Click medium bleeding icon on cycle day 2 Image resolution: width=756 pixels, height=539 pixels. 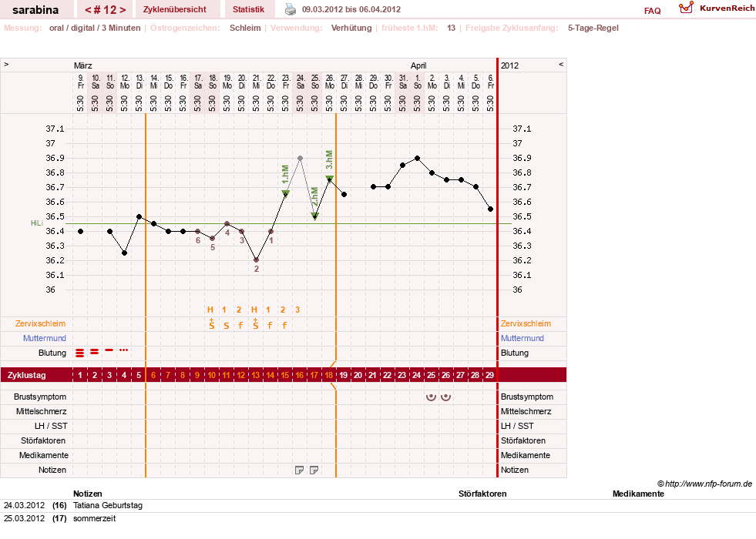[x=95, y=352]
